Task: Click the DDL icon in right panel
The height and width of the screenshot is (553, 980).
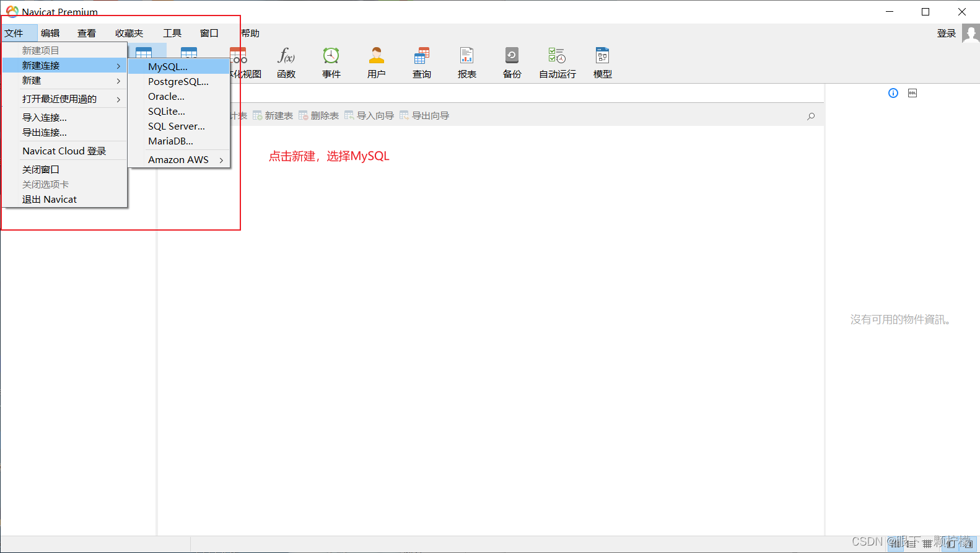Action: tap(912, 93)
